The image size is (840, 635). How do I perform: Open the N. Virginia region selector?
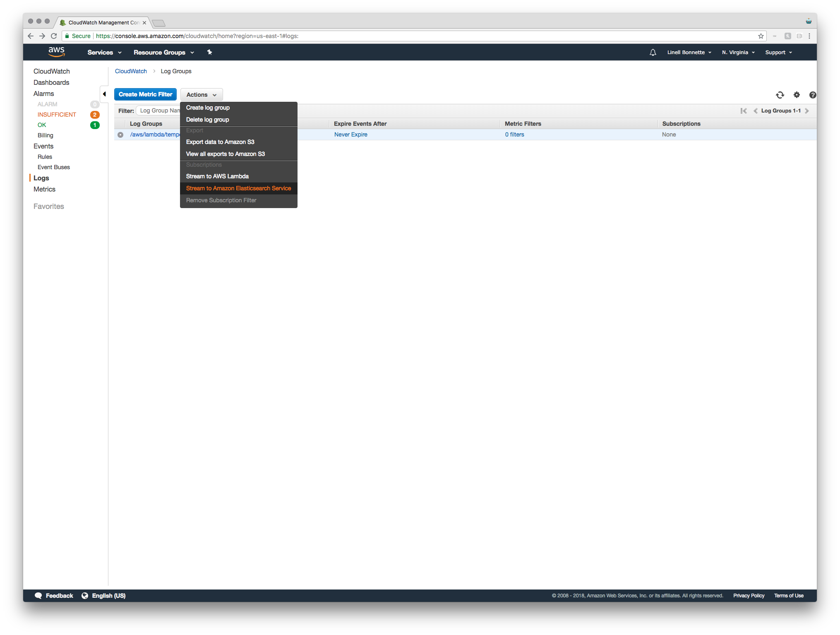pos(739,53)
